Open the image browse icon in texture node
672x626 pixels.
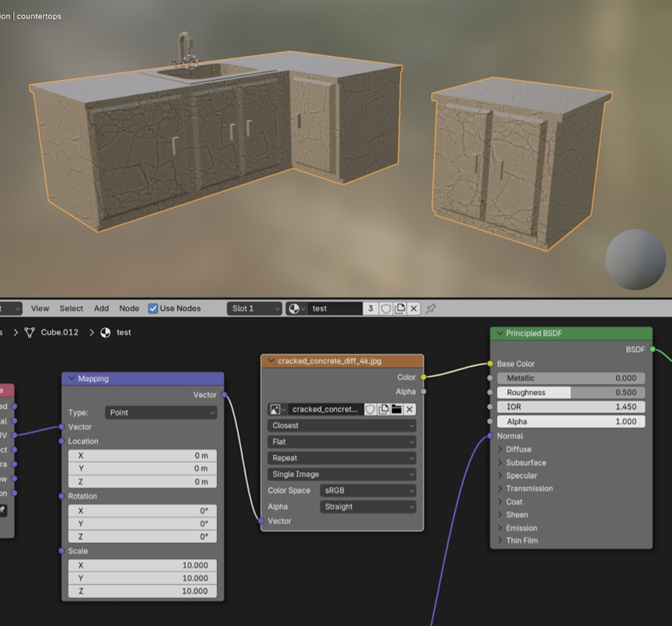pos(277,410)
